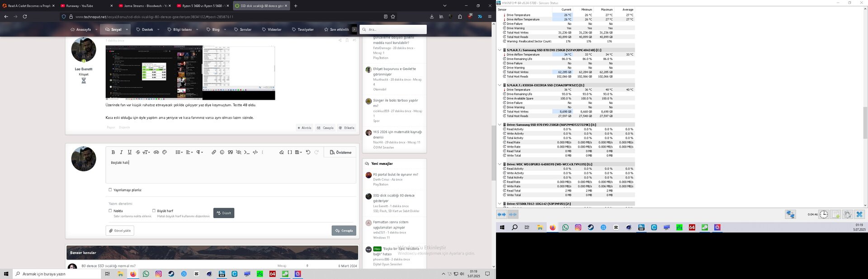Open a new browser tab plus button

pyautogui.click(x=296, y=6)
